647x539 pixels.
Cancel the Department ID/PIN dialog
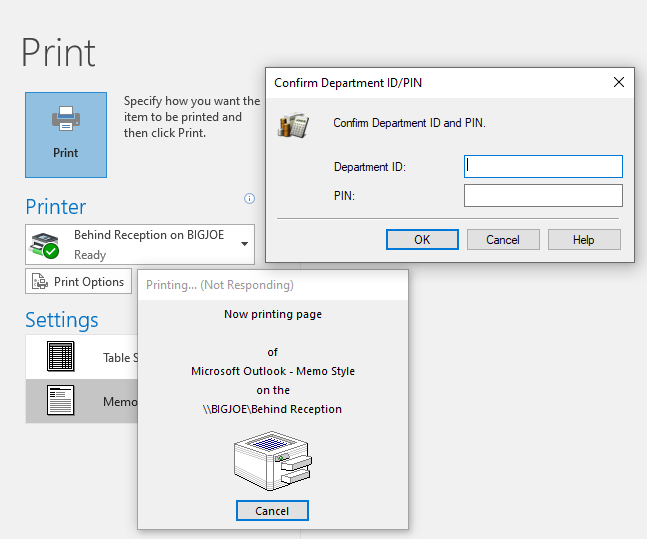coord(502,239)
